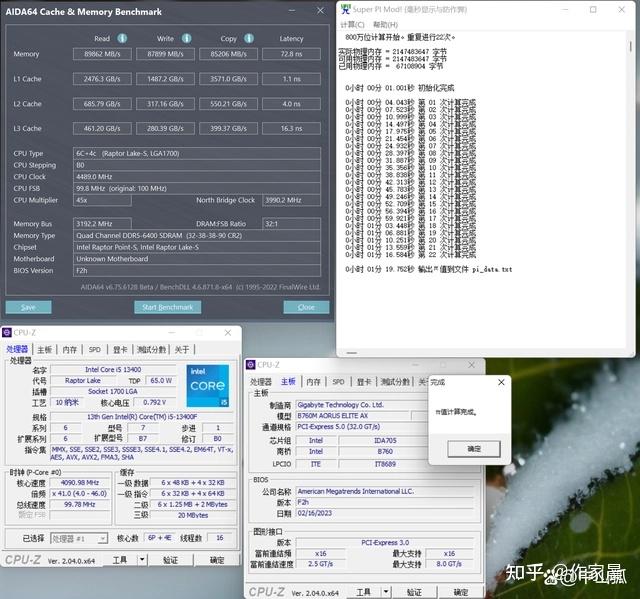This screenshot has width=640, height=599.
Task: Switch to SPD tab in CPU-Z processor window
Action: coord(95,350)
